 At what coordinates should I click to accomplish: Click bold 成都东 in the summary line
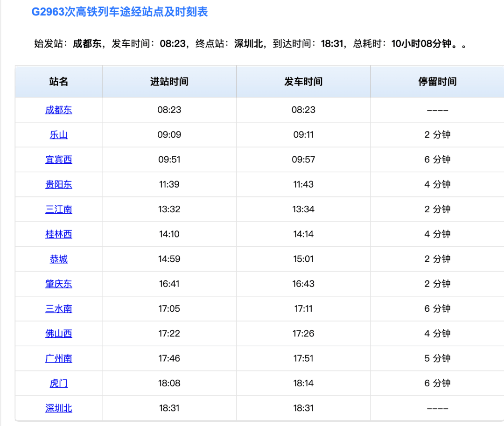click(87, 43)
